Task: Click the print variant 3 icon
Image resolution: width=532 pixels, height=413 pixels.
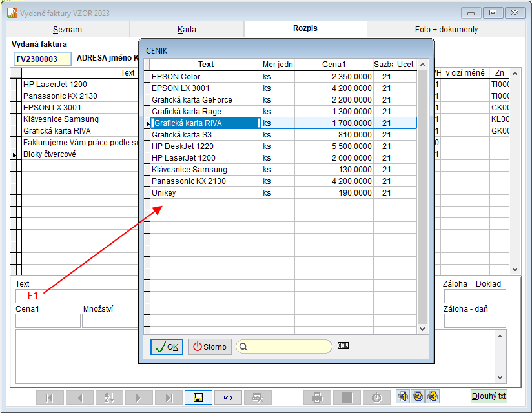Action: tap(433, 396)
